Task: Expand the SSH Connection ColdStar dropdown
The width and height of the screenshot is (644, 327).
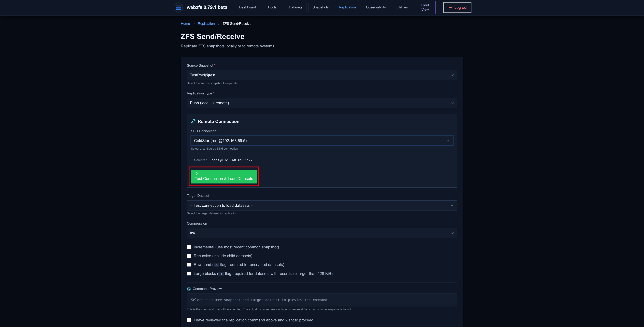Action: [322, 141]
